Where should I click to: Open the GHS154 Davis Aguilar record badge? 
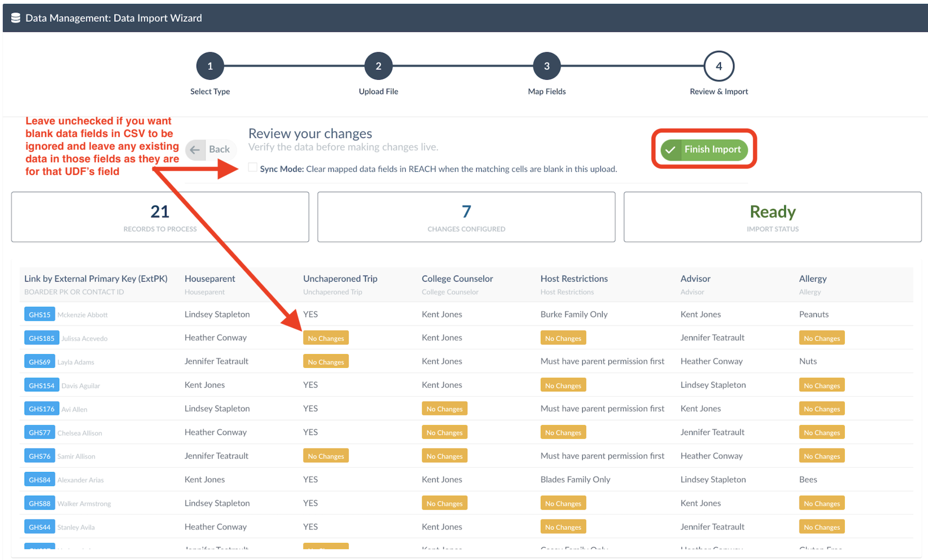(x=41, y=385)
